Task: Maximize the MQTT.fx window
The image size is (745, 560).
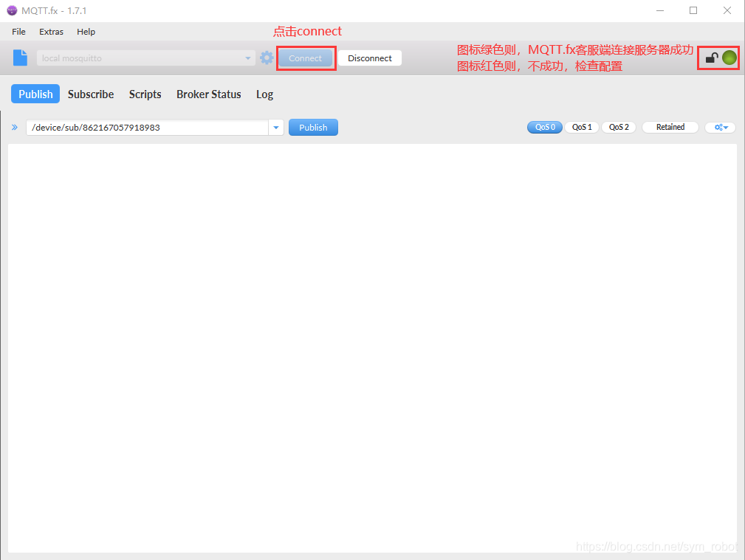Action: 693,10
